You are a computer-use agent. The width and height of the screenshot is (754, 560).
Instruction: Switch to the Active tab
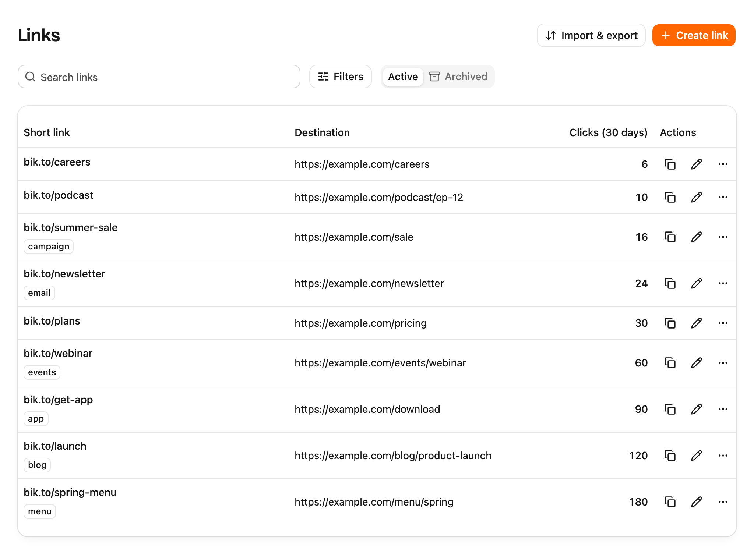click(403, 77)
